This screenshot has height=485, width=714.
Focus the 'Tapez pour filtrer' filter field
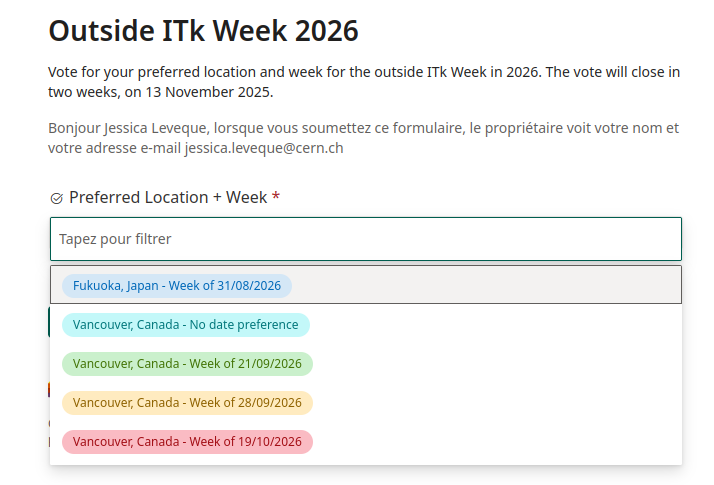pyautogui.click(x=365, y=239)
